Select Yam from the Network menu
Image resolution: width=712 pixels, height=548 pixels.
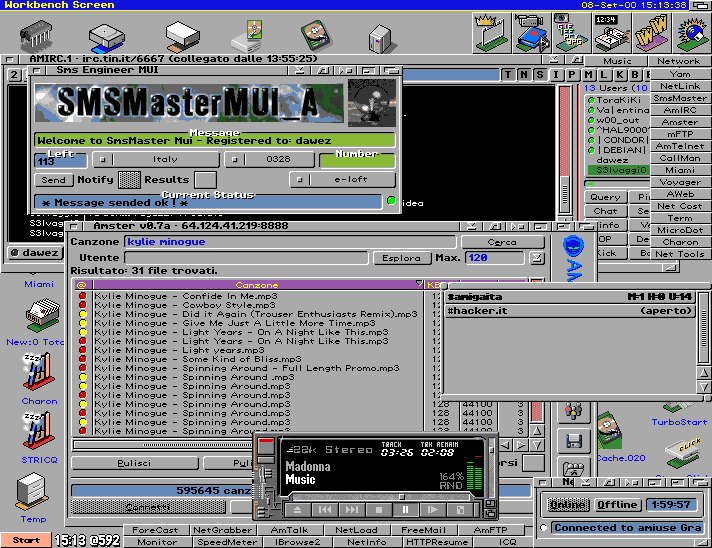[x=680, y=74]
